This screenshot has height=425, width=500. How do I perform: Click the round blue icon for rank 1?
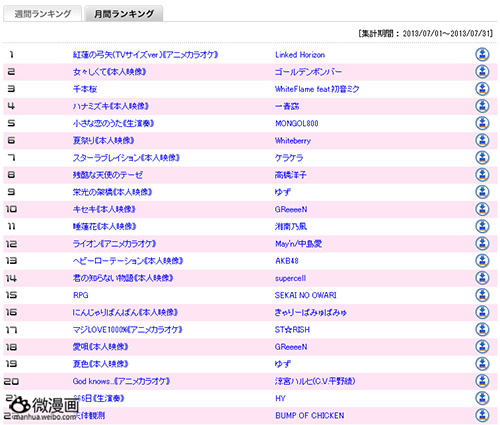click(x=482, y=54)
